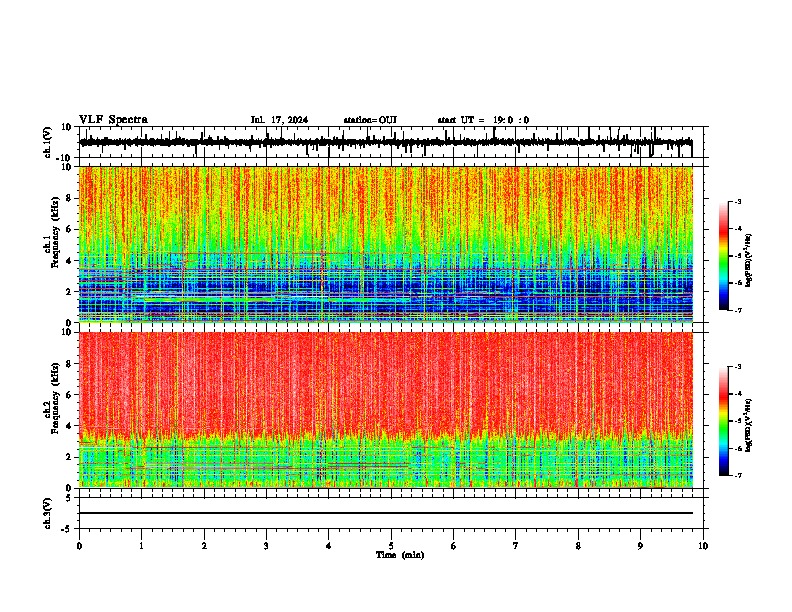Click the "6" kHz tick of ch.2 spectrogram

point(69,394)
